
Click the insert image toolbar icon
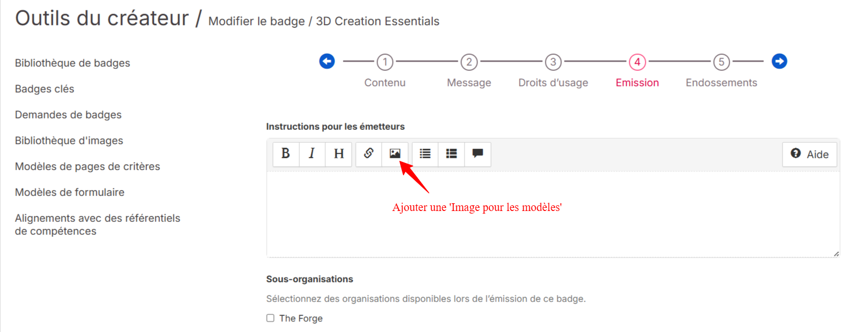click(x=395, y=154)
